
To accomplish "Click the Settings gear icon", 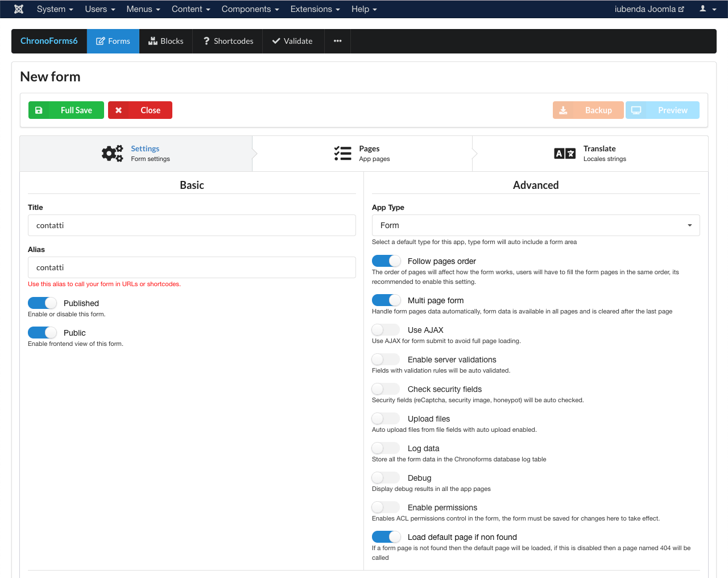I will [x=112, y=153].
